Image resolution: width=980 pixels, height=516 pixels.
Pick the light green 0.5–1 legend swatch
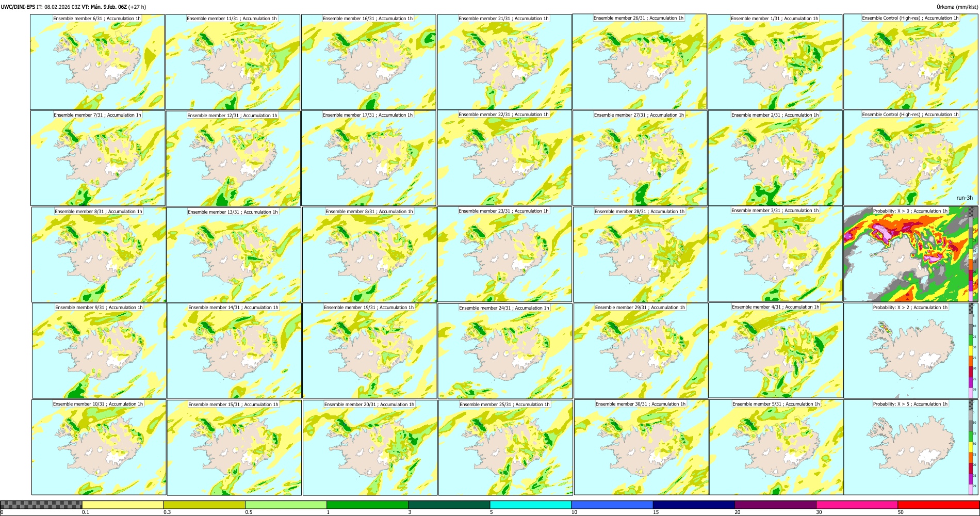pyautogui.click(x=286, y=505)
